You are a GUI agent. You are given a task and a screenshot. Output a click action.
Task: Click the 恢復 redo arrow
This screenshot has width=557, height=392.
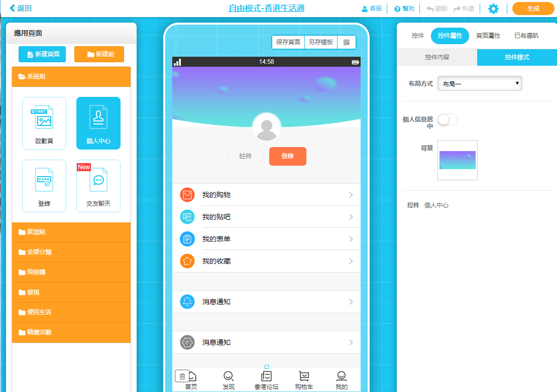[x=457, y=9]
